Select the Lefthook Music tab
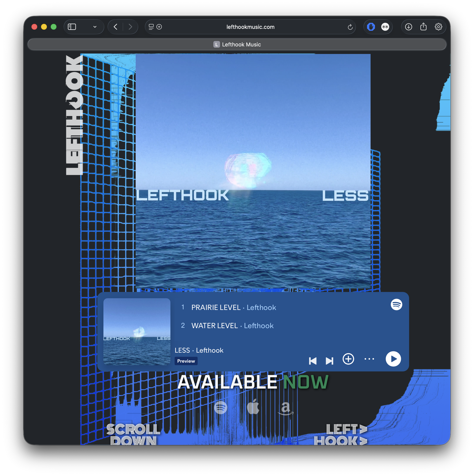The width and height of the screenshot is (474, 476). point(237,45)
